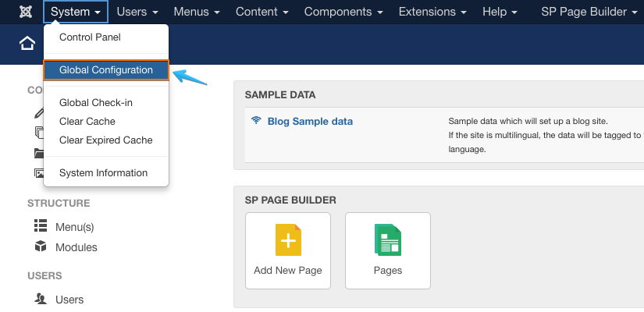The image size is (644, 312).
Task: Click the green Pages icon
Action: tap(387, 240)
